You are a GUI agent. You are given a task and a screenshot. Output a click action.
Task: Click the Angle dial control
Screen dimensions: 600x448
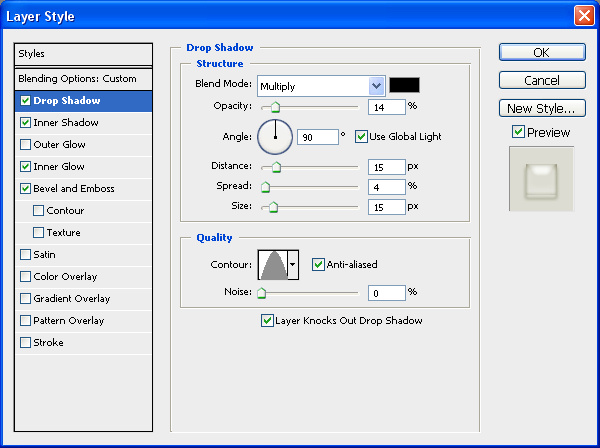point(275,137)
